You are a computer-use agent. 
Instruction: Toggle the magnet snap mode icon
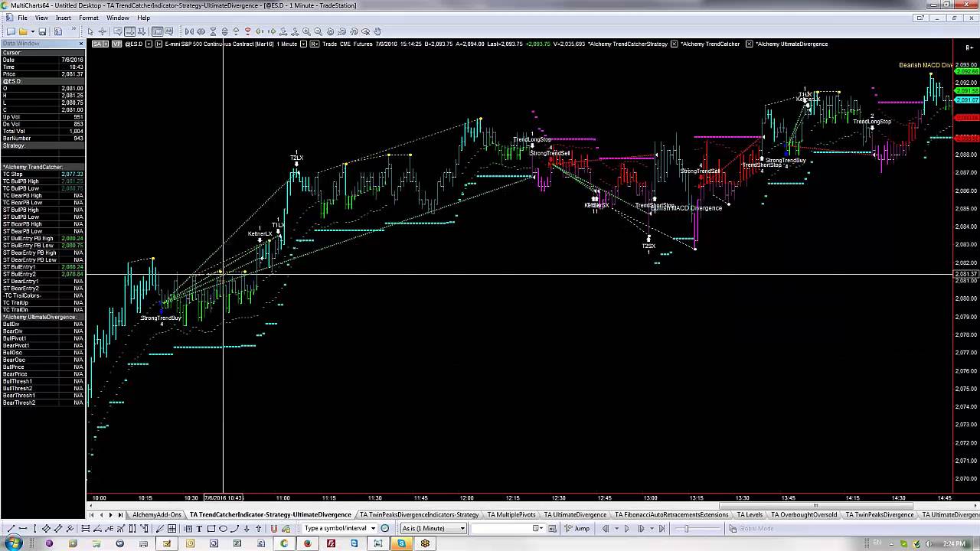pyautogui.click(x=273, y=528)
